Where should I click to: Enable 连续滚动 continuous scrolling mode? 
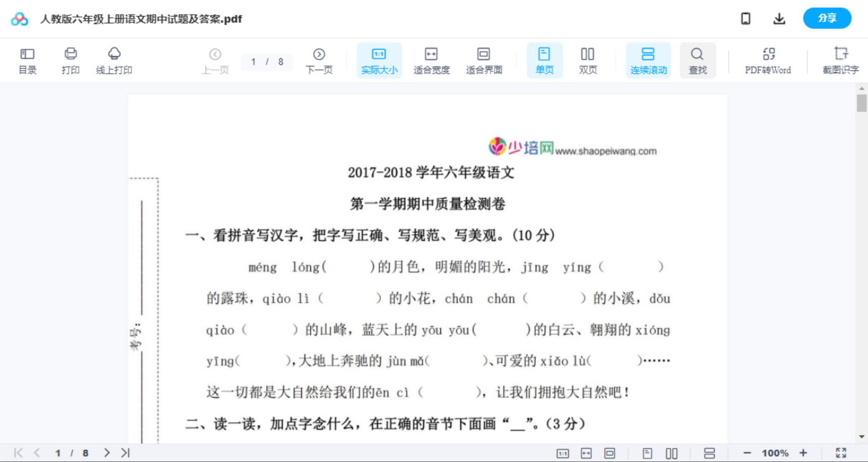tap(648, 60)
